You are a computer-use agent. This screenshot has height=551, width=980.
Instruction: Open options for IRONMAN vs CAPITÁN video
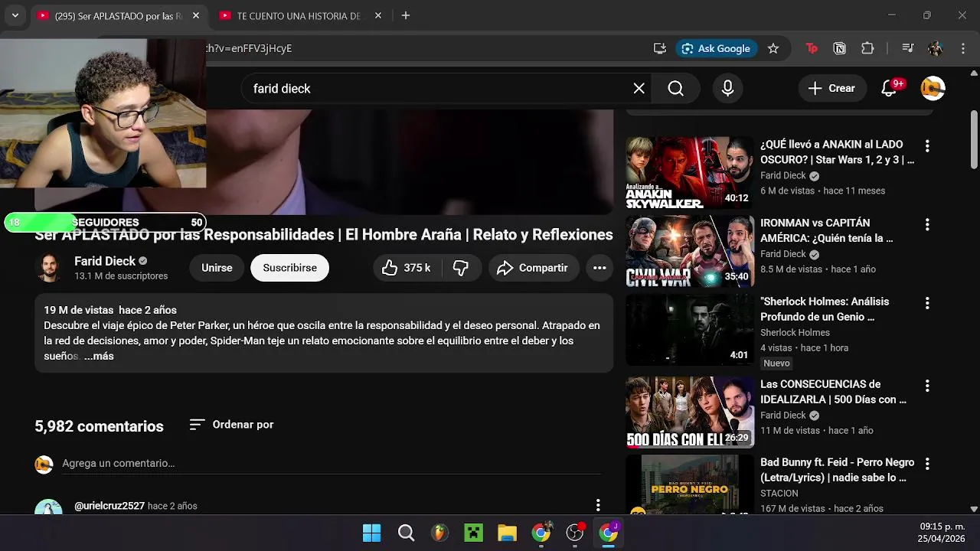coord(927,224)
